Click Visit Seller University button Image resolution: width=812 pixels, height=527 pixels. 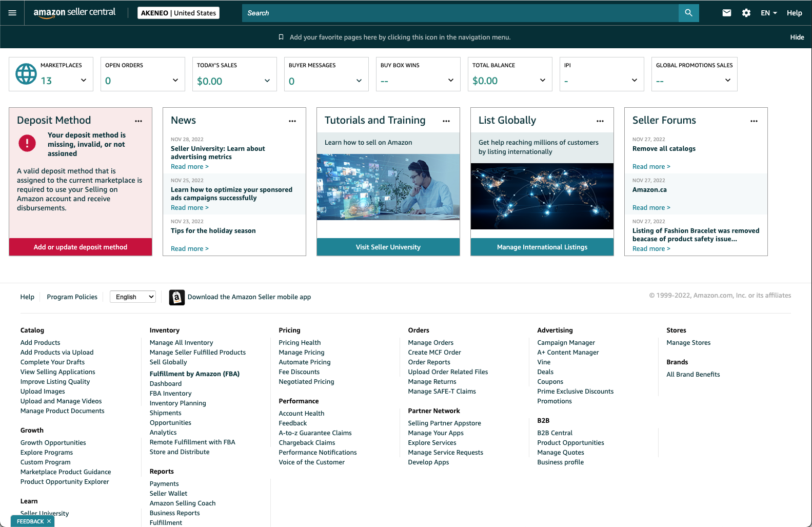388,247
